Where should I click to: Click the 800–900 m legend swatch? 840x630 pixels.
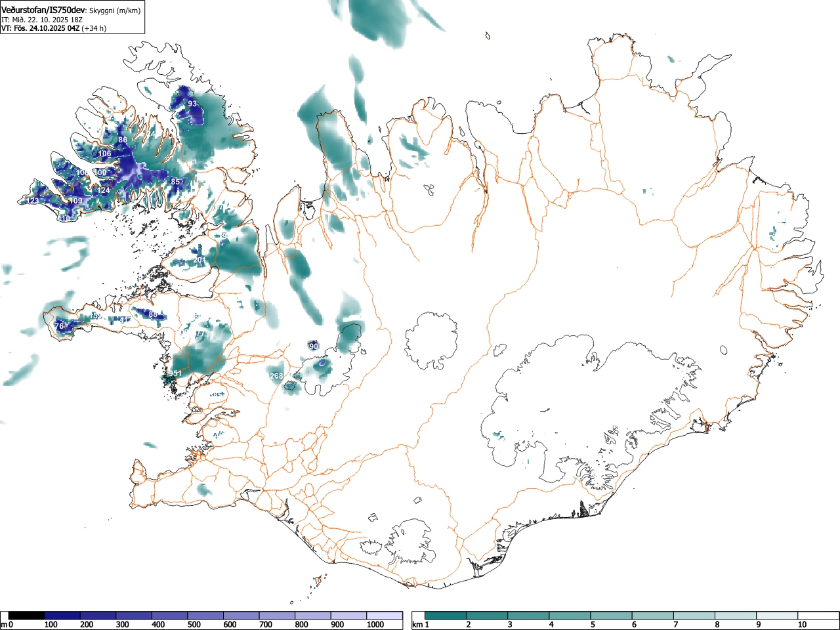pyautogui.click(x=313, y=616)
